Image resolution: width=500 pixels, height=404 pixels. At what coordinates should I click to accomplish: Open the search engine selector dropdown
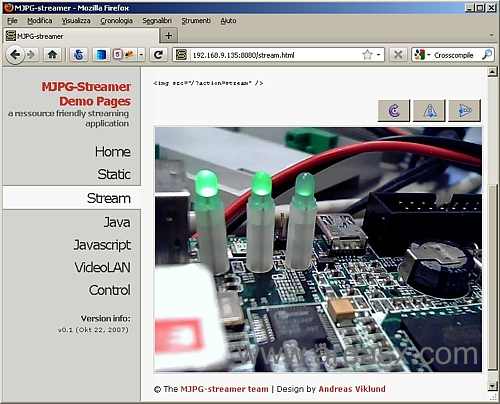(422, 55)
